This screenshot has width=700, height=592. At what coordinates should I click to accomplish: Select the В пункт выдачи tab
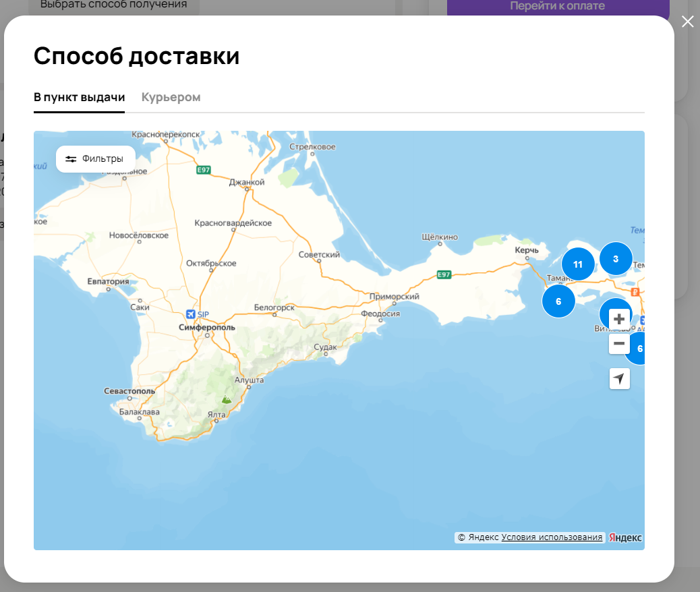(79, 97)
